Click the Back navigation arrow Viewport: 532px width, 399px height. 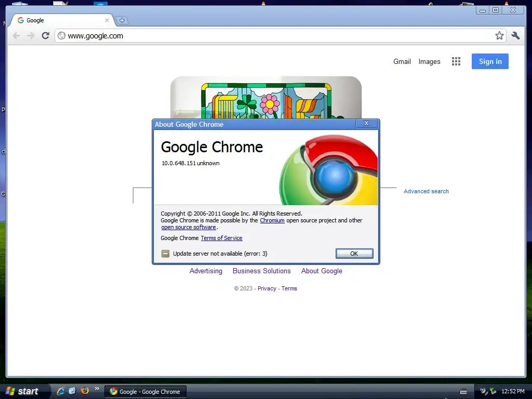coord(16,36)
